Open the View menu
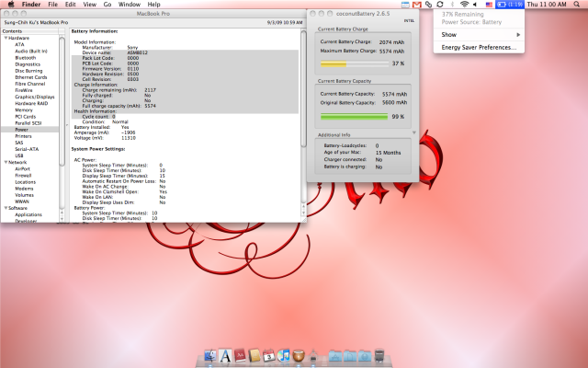This screenshot has width=588, height=368. [90, 5]
